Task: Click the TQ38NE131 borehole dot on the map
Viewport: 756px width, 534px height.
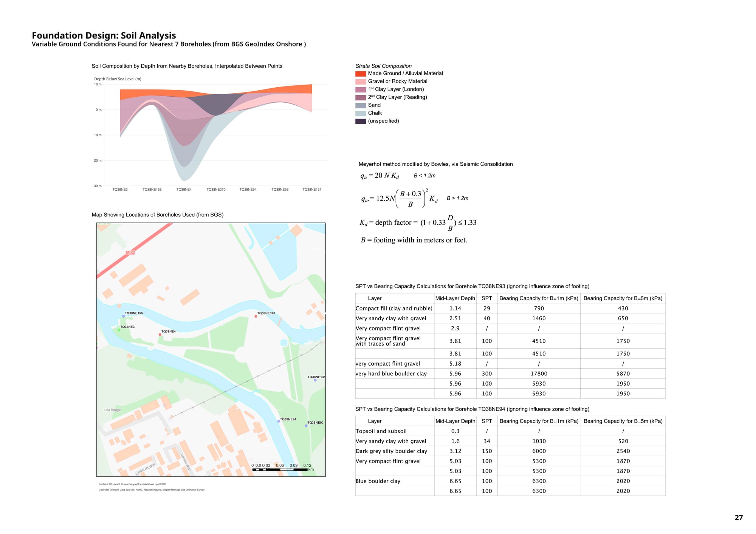Action: (x=315, y=380)
